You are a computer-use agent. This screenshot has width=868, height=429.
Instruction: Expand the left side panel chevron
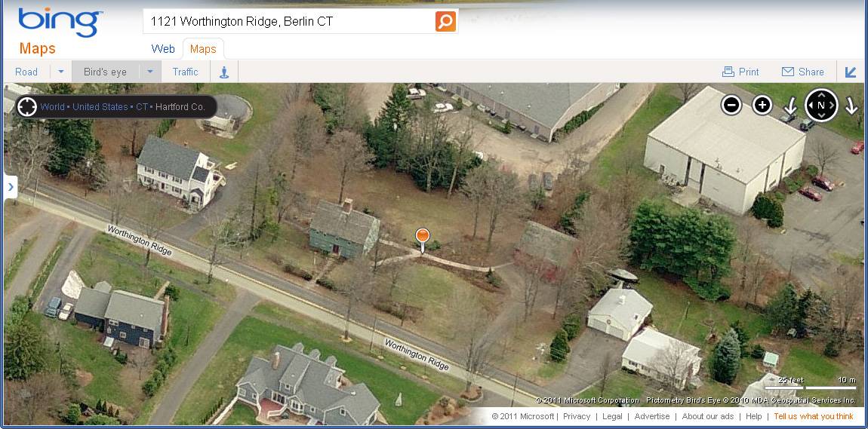11,187
